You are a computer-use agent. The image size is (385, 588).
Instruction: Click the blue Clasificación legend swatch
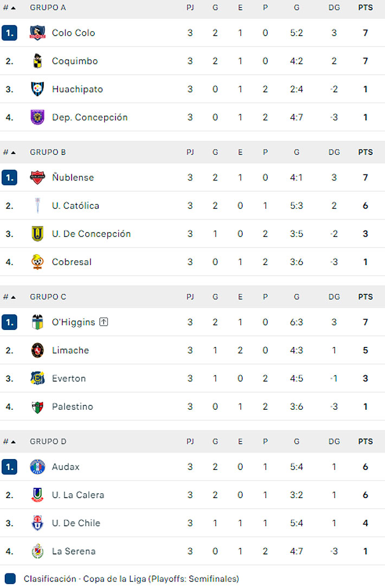(10, 579)
